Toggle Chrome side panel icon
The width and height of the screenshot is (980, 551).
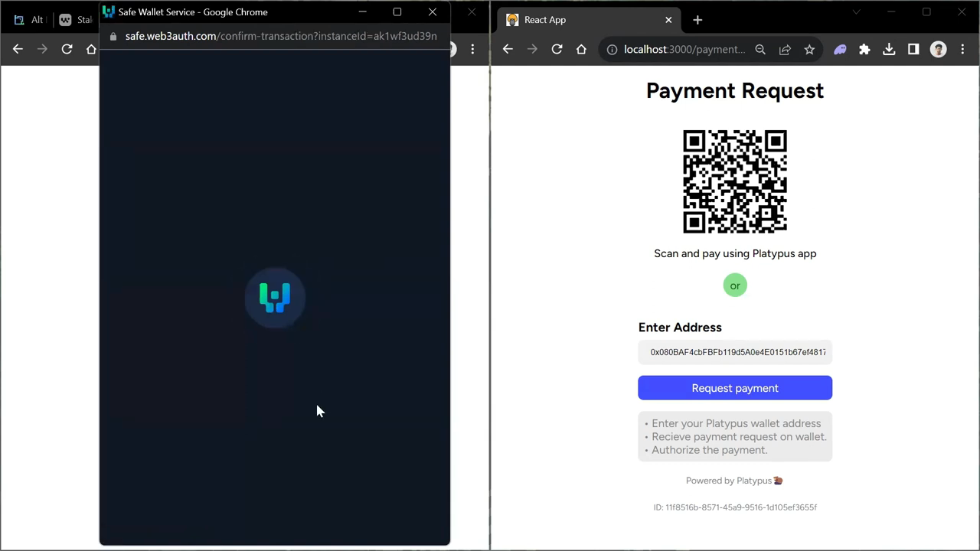point(913,49)
